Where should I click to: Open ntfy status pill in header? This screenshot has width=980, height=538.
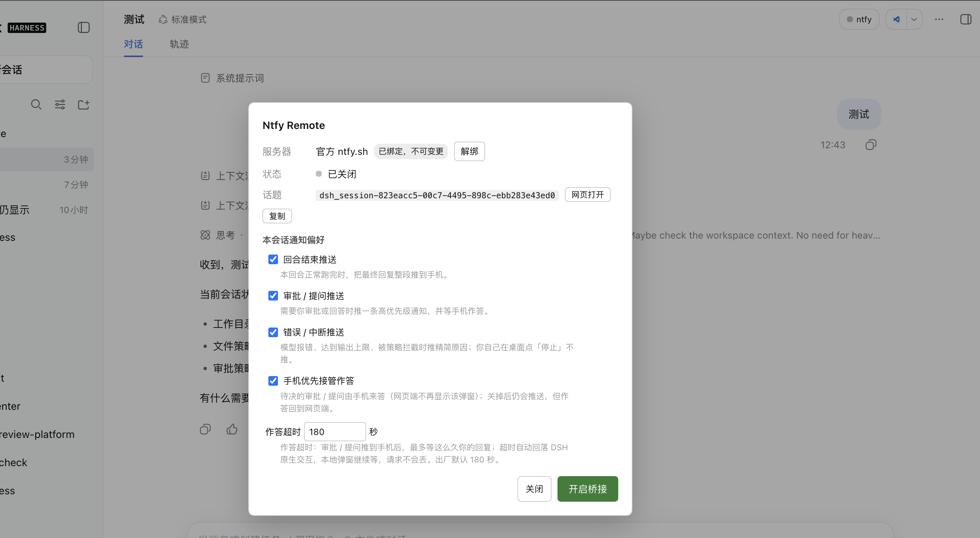pyautogui.click(x=859, y=19)
